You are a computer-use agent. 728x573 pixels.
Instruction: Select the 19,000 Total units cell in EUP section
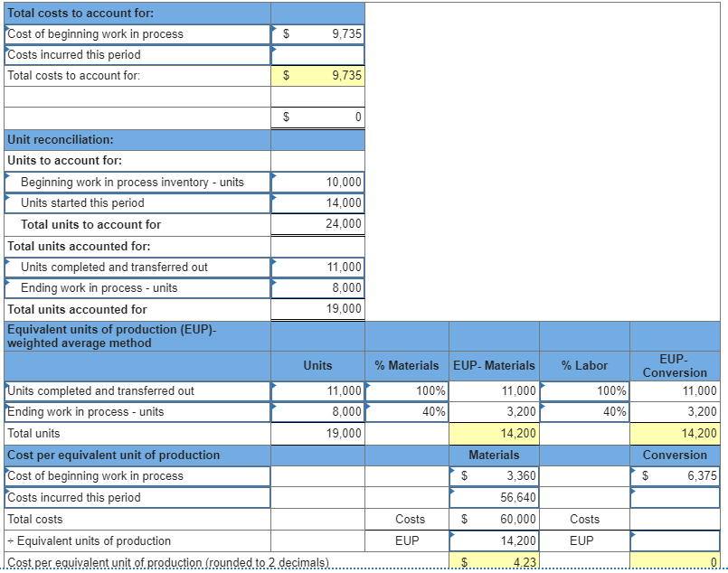(x=317, y=433)
